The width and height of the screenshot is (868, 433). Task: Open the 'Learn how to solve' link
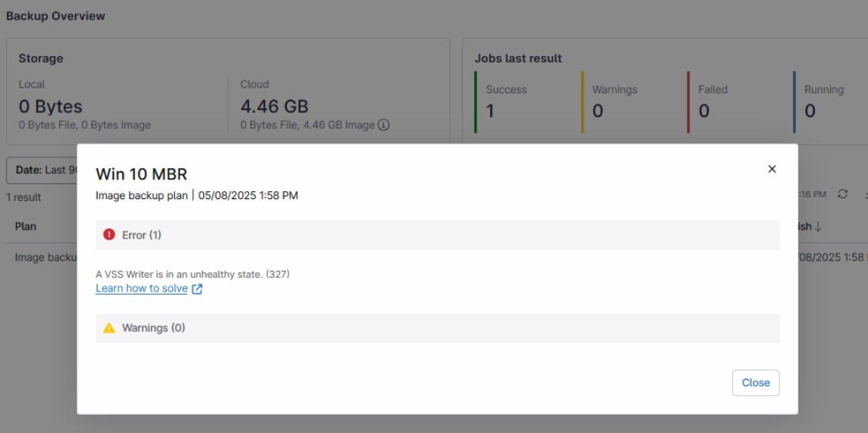click(x=142, y=288)
